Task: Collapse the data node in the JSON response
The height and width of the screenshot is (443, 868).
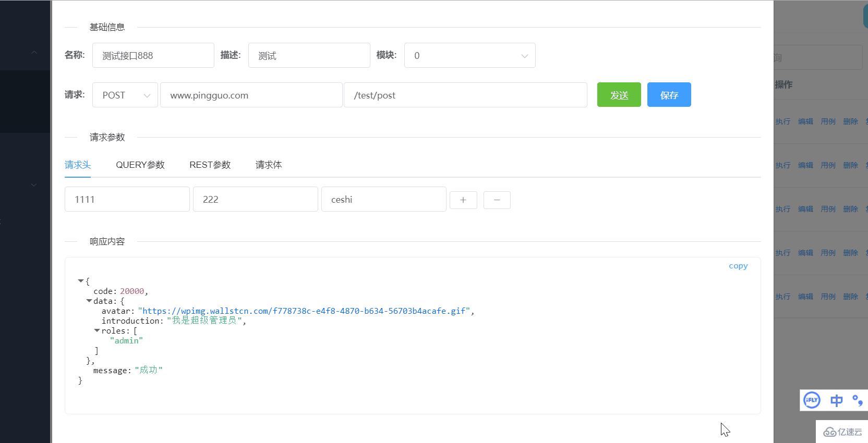Action: 89,301
